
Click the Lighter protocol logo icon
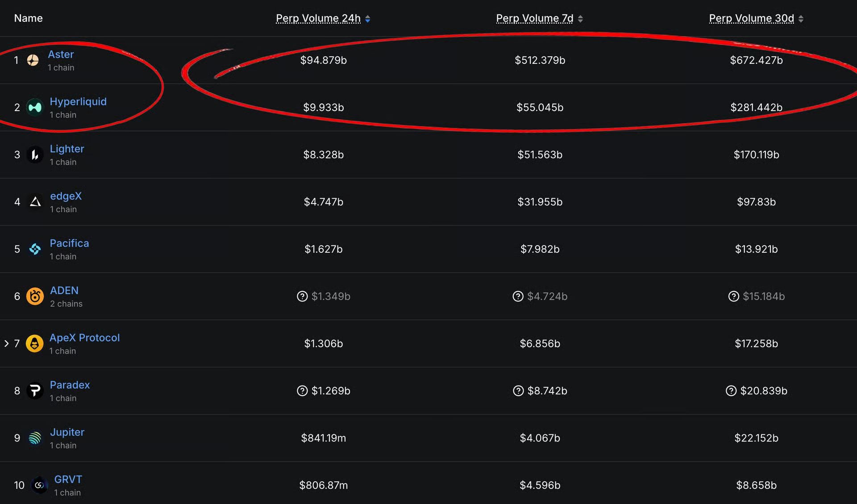click(35, 155)
